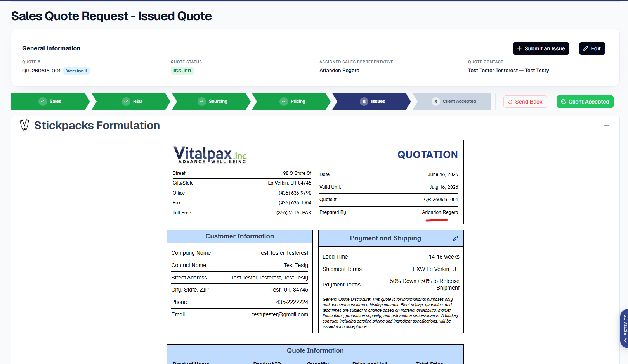This screenshot has width=628, height=364.
Task: Click the General Quote Disclosure paragraph
Action: coord(390,313)
